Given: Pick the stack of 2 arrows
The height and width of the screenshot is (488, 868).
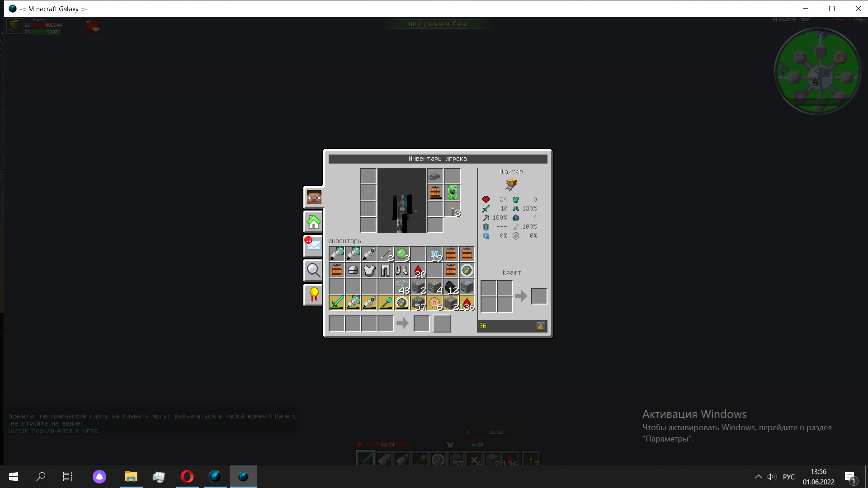Looking at the screenshot, I should click(386, 254).
